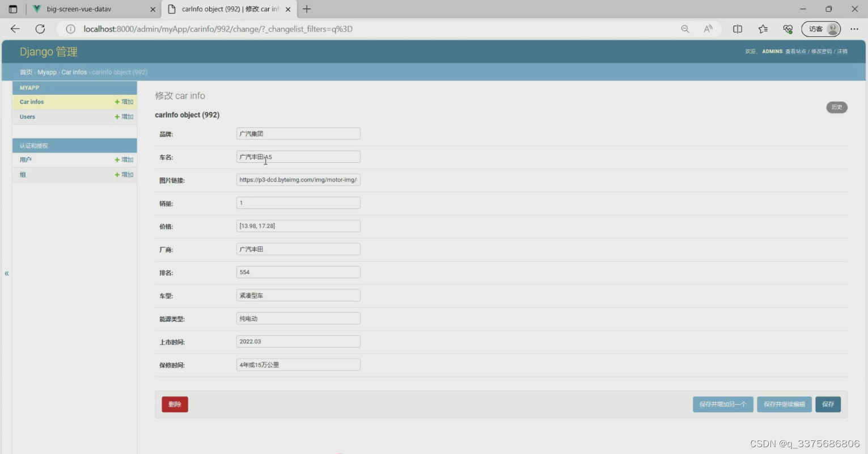Open Django 管理 site title

point(49,52)
